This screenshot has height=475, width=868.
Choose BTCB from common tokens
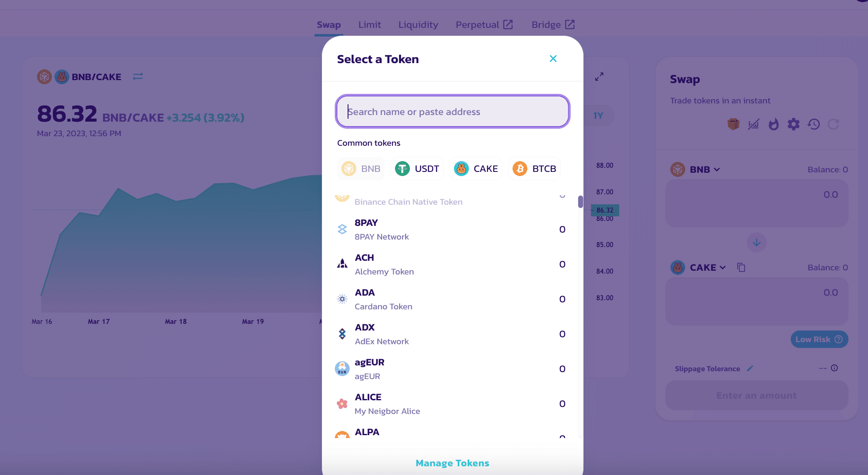tap(535, 169)
